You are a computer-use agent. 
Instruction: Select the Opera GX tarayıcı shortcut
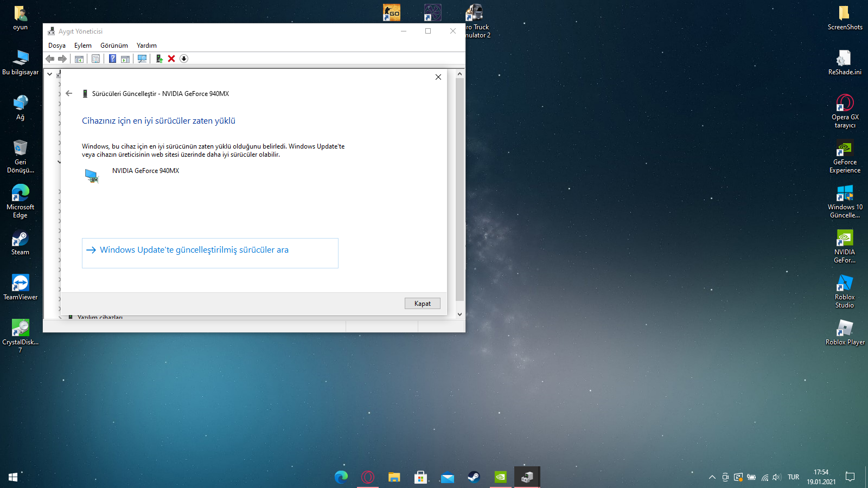845,112
